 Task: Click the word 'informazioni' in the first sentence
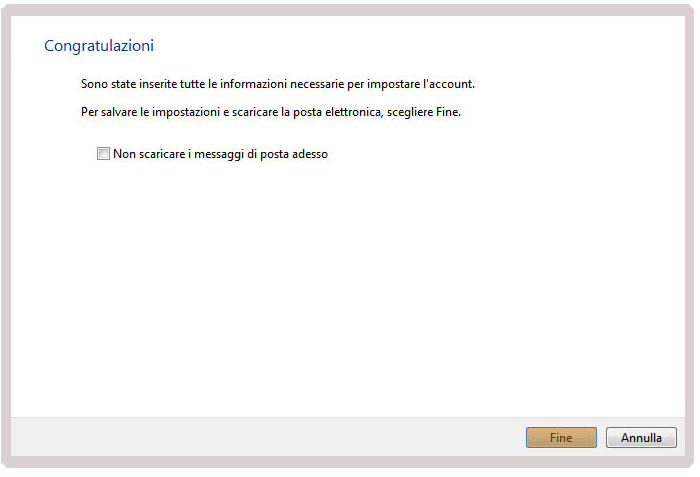[253, 84]
